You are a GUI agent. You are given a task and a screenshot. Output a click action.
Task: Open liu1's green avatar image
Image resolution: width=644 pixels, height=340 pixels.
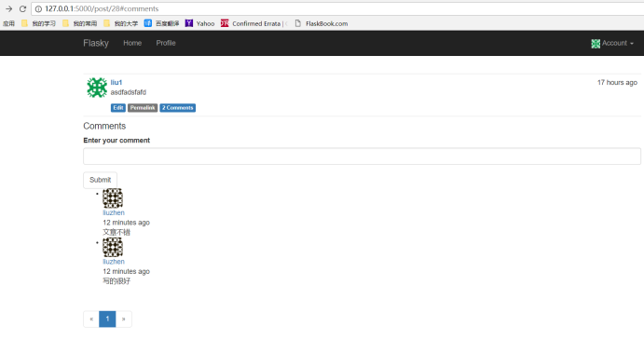pos(97,88)
